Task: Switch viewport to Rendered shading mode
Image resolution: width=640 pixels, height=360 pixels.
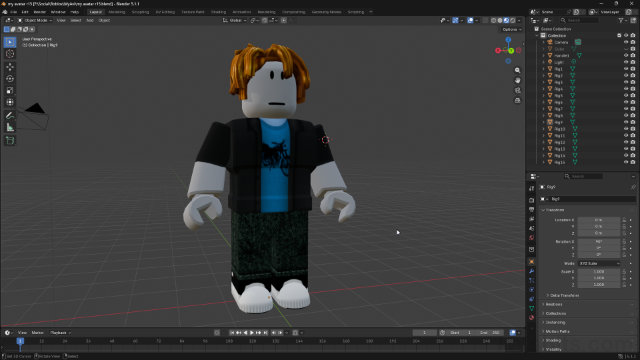Action: click(513, 20)
